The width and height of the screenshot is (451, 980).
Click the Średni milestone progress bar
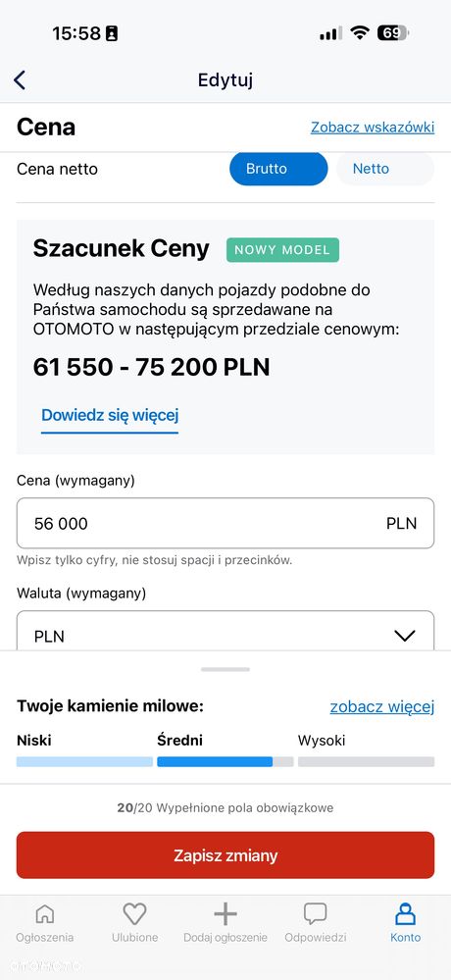(x=225, y=762)
